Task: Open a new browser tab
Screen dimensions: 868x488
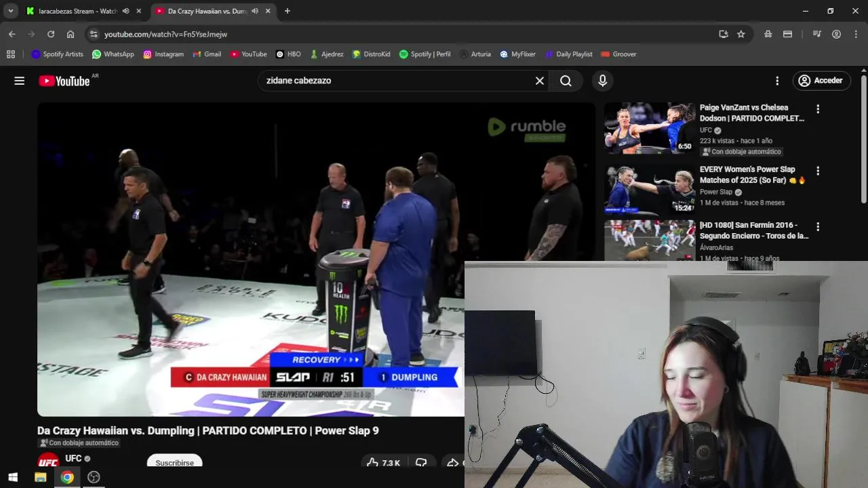Action: (x=288, y=11)
